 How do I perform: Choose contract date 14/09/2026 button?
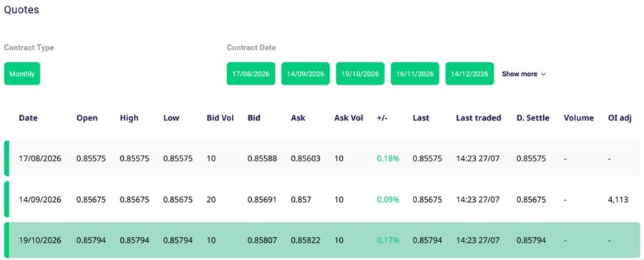(306, 74)
